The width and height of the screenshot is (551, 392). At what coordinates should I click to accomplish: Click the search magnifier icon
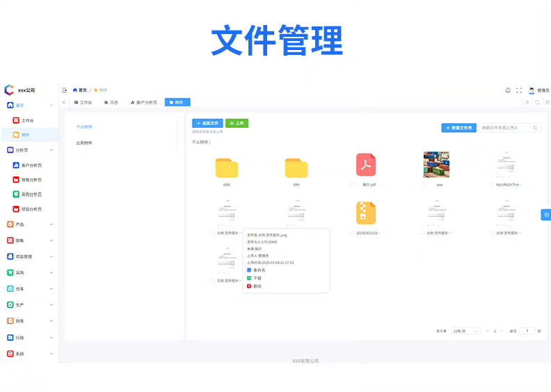pos(535,128)
